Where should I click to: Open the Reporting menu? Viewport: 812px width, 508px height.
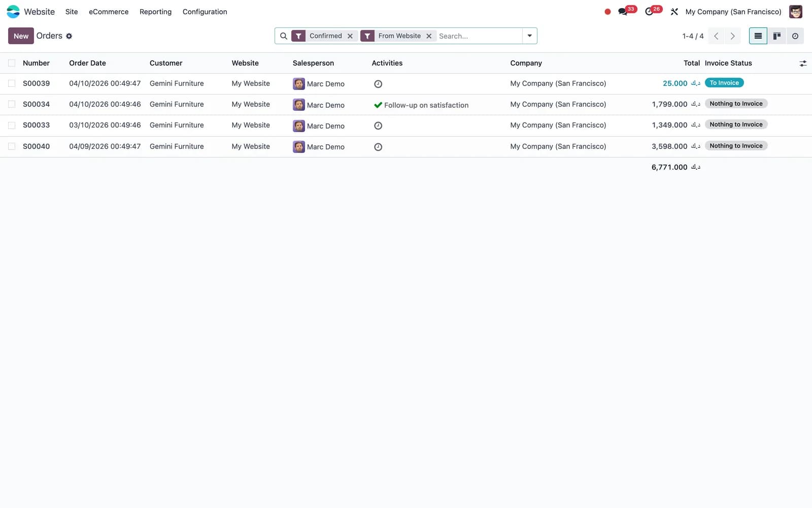tap(155, 12)
